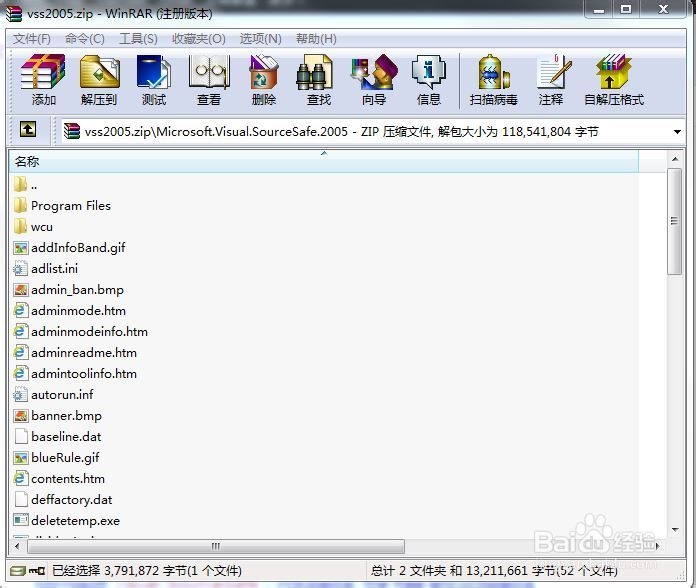Go up one level with the arrow button
This screenshot has height=588, width=696.
[28, 130]
